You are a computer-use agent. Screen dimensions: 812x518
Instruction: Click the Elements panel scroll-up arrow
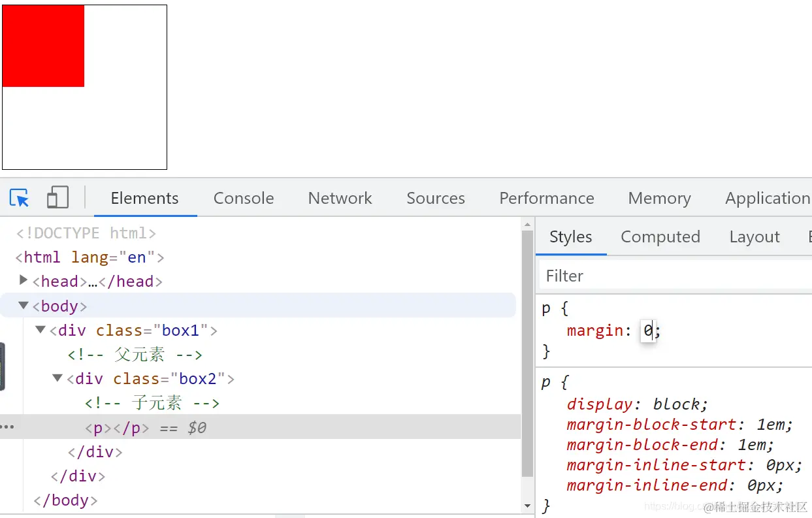click(528, 225)
